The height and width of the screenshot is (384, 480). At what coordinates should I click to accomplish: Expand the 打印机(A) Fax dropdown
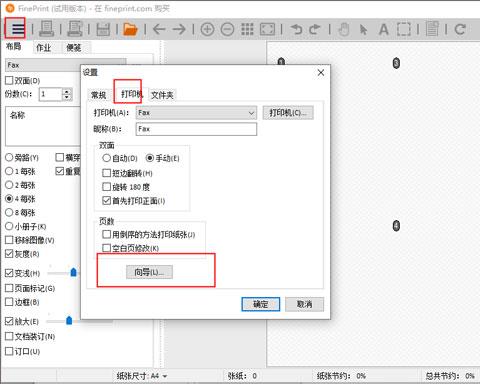196,113
